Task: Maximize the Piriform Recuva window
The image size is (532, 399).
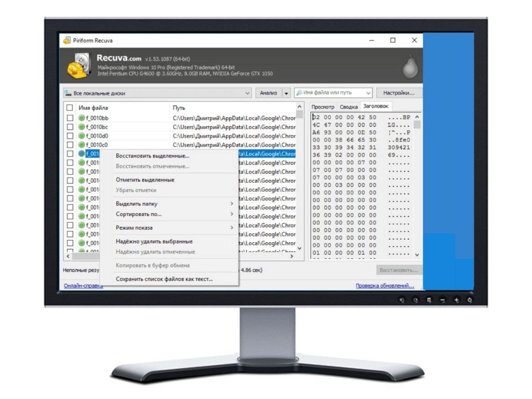Action: [393, 40]
